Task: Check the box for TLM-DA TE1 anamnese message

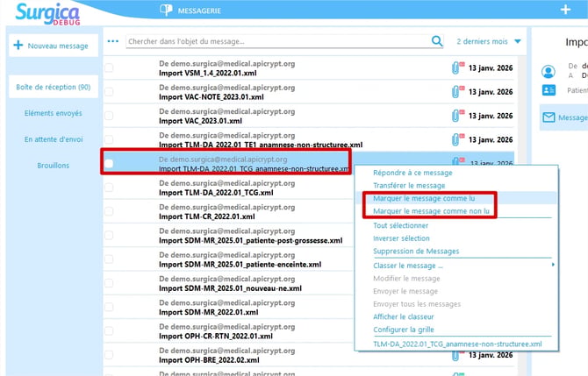Action: point(109,139)
